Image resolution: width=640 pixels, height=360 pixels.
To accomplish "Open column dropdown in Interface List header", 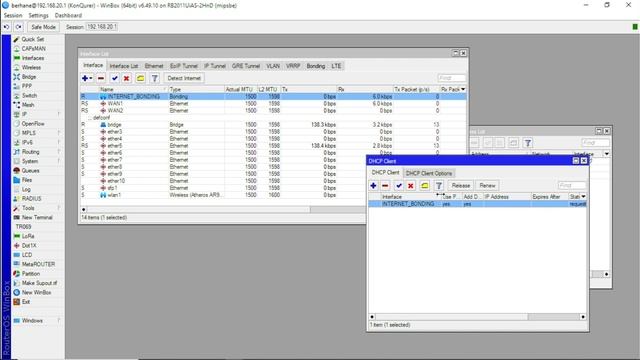I will [x=463, y=89].
